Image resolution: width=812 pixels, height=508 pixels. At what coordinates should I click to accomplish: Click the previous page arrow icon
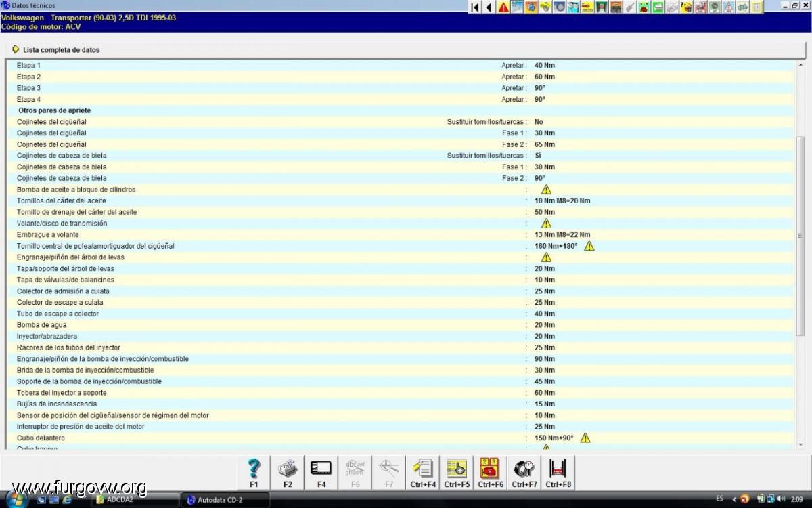pyautogui.click(x=489, y=7)
